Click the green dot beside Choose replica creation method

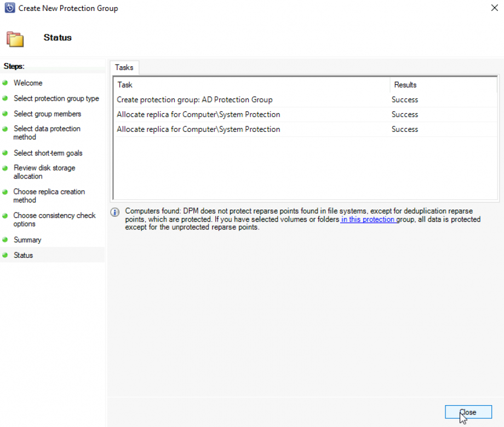[7, 192]
